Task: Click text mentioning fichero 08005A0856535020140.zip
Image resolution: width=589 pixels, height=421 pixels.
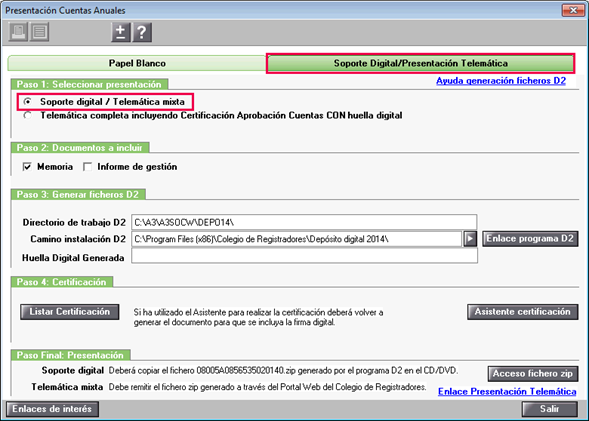Action: [283, 371]
